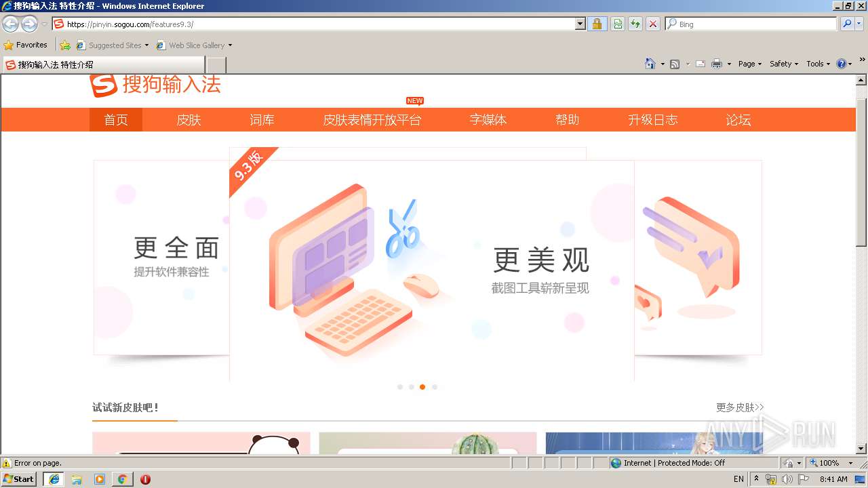Click the security lock icon
Viewport: 868px width, 488px height.
597,24
